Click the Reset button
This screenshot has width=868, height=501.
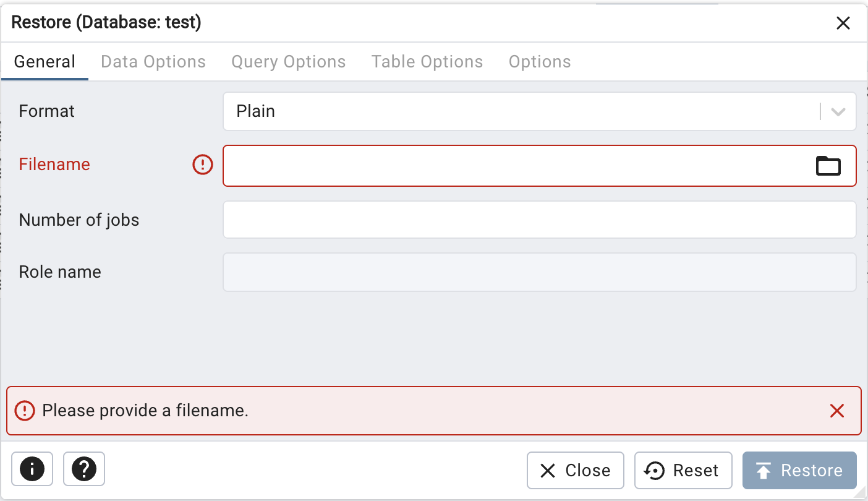click(683, 471)
